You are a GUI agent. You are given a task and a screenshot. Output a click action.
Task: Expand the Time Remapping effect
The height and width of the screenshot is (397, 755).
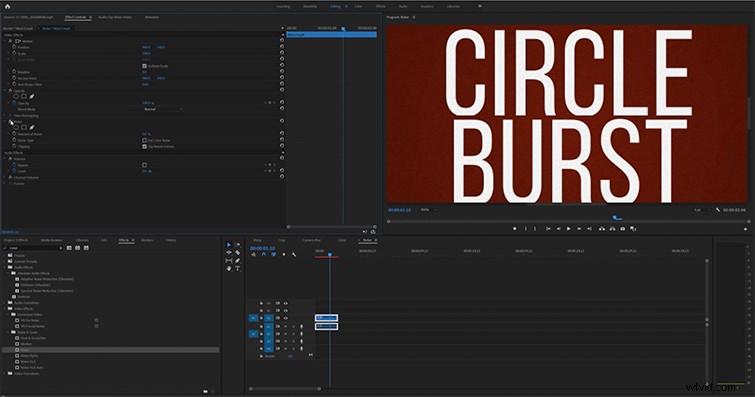tap(5, 116)
